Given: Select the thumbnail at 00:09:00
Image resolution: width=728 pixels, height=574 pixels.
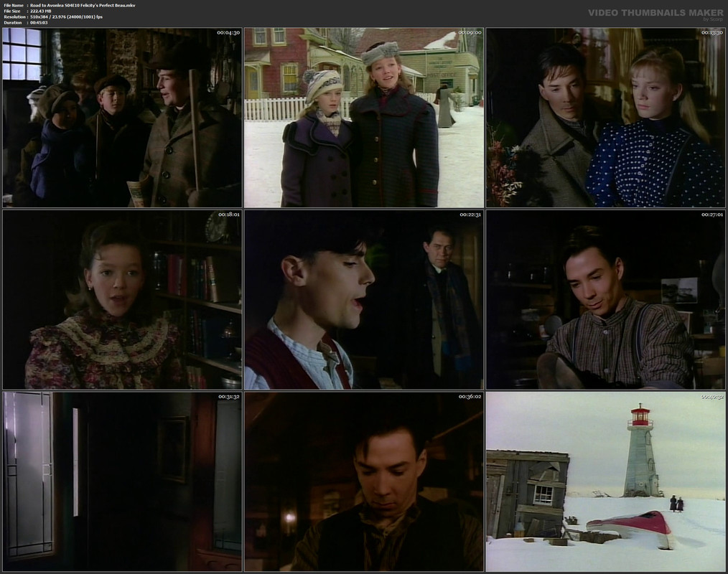Looking at the screenshot, I should coord(364,118).
